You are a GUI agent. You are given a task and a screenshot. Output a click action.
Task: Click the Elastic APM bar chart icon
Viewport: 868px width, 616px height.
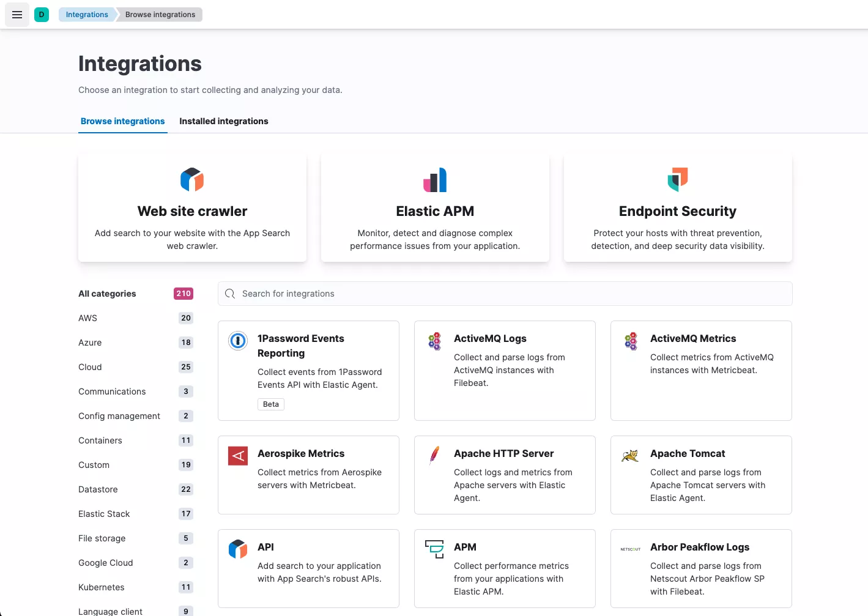coord(435,180)
